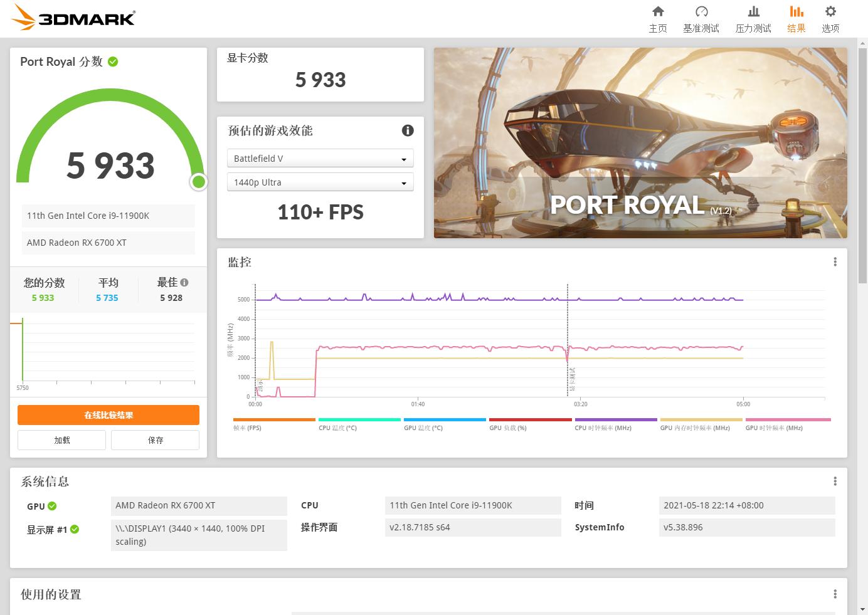Select the orange 帧率 (FPS) legend swatch
The image size is (868, 615).
[274, 420]
